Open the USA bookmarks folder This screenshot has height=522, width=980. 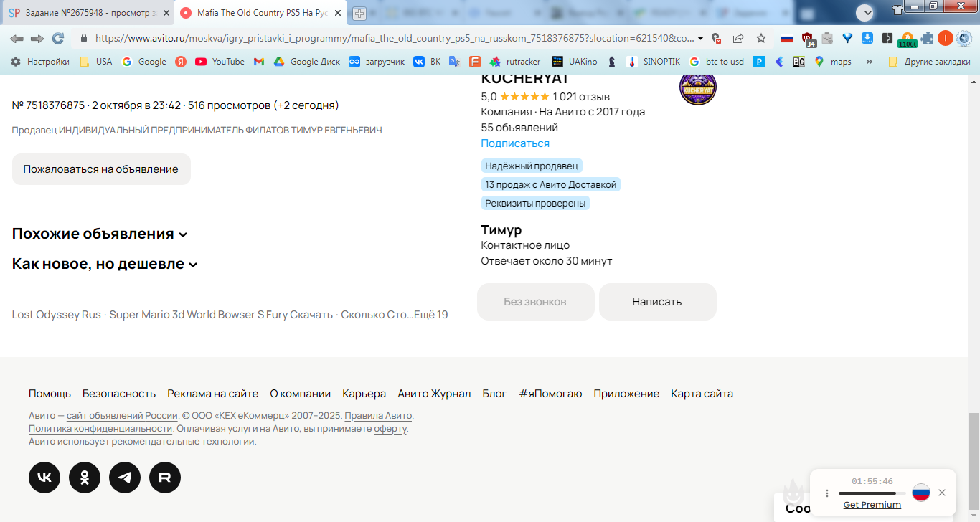pyautogui.click(x=95, y=62)
